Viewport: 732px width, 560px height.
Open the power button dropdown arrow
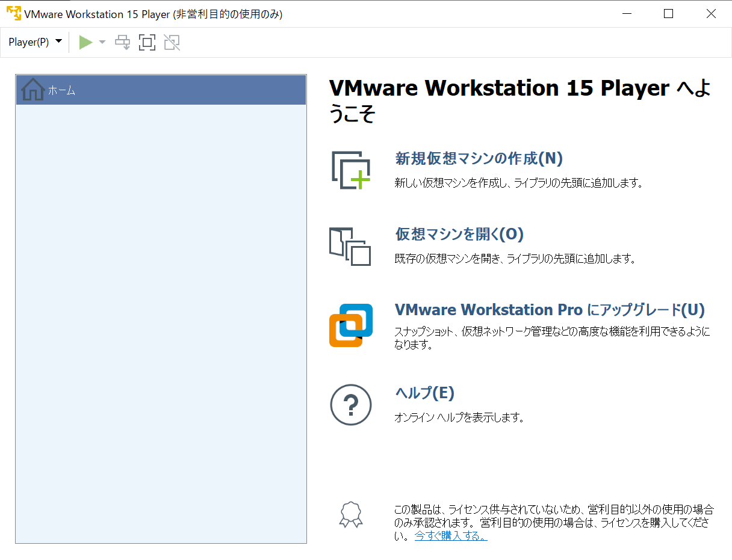pos(101,42)
